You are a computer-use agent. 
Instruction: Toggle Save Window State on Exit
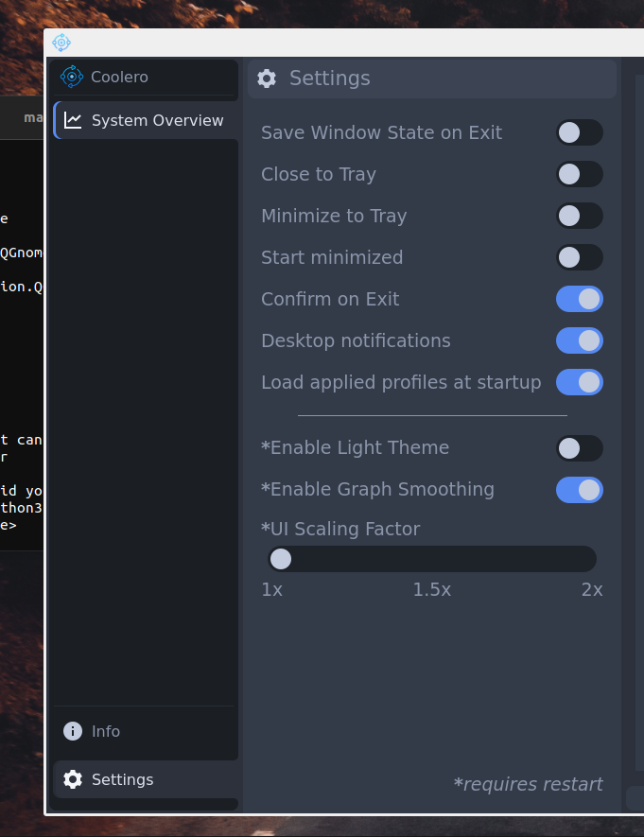pyautogui.click(x=579, y=132)
